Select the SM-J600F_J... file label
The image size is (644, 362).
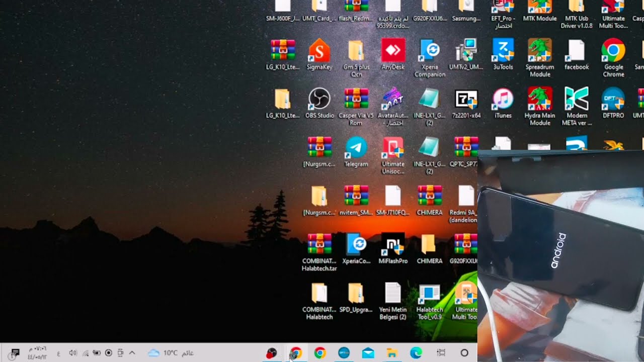coord(283,19)
